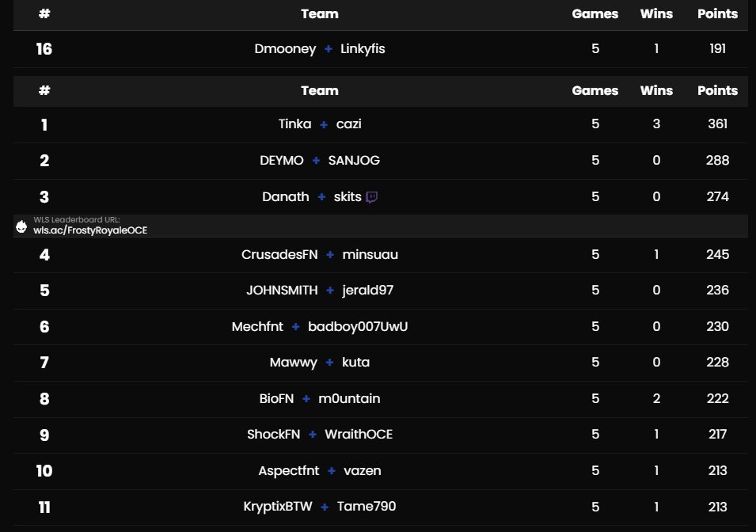Viewport: 756px width, 532px height.
Task: Select player name vazen
Action: 363,471
